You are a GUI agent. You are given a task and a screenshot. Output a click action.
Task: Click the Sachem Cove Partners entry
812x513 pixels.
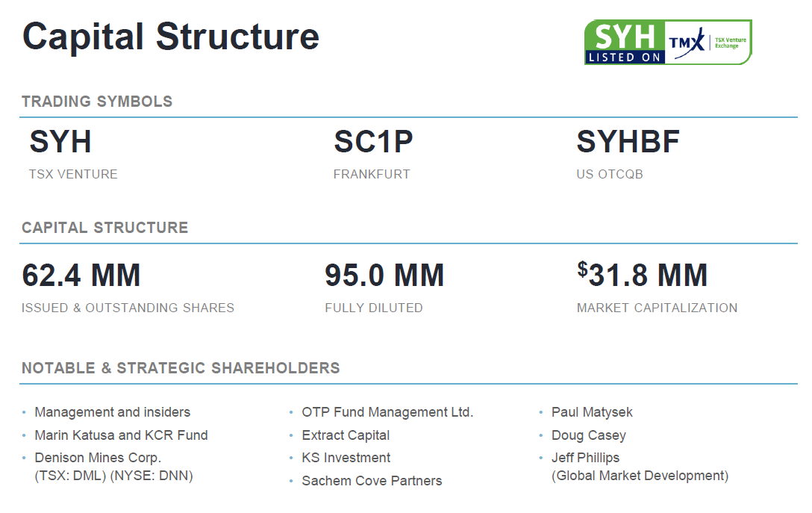pos(372,481)
